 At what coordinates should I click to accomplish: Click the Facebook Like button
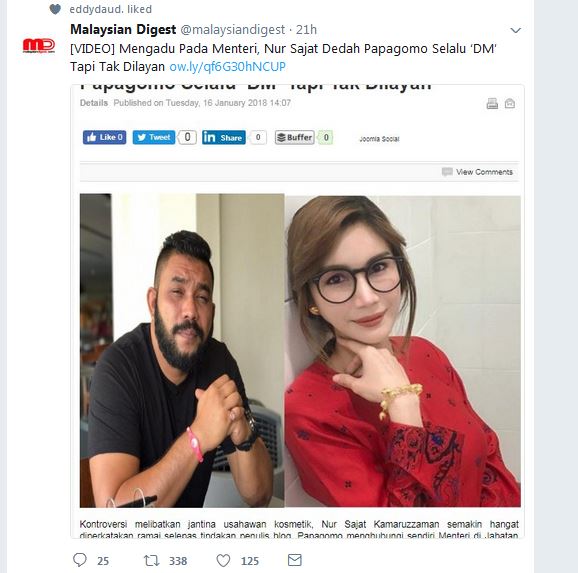(x=104, y=137)
